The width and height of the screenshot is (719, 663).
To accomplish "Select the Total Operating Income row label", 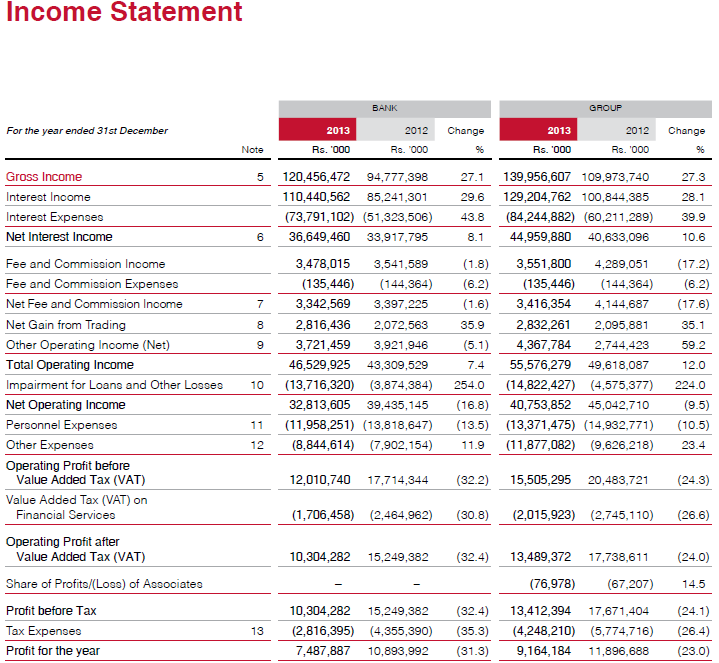I will coord(69,365).
